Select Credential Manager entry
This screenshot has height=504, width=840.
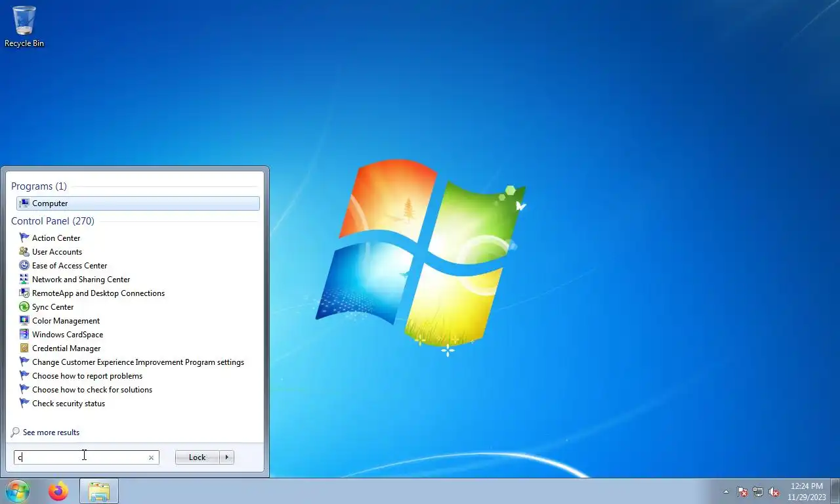[x=66, y=348]
